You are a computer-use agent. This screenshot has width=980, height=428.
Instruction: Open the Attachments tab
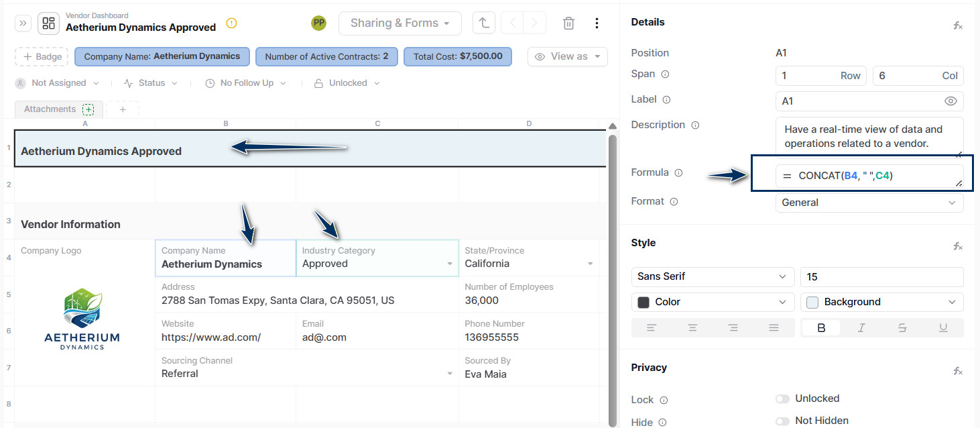click(x=50, y=109)
